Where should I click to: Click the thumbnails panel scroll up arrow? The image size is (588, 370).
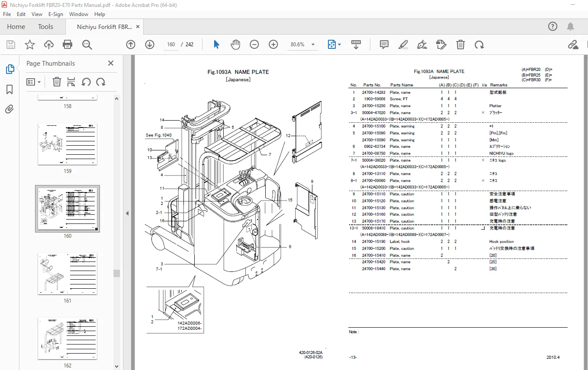pyautogui.click(x=116, y=98)
